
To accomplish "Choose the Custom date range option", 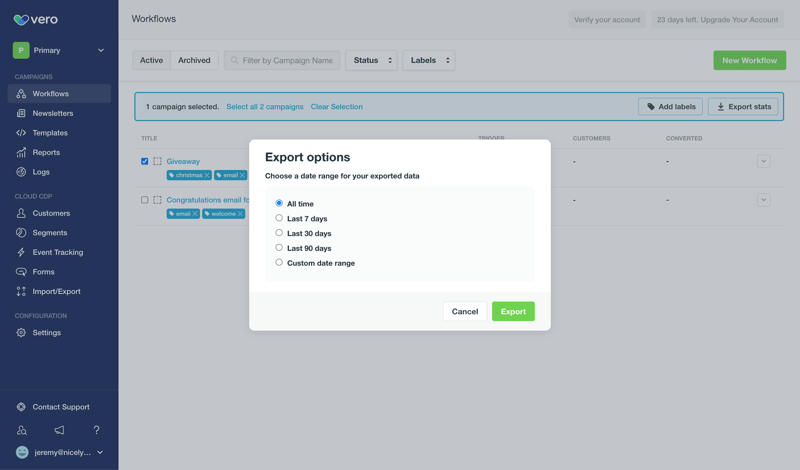I will [x=279, y=263].
